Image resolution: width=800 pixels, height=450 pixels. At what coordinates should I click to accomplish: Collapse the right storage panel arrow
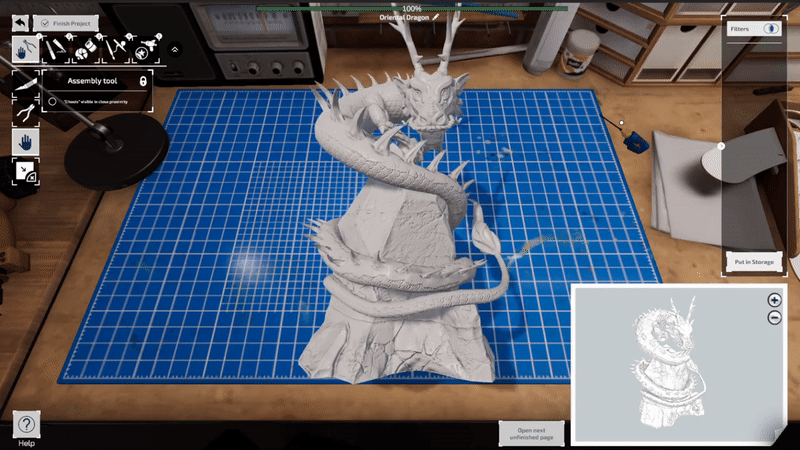721,146
